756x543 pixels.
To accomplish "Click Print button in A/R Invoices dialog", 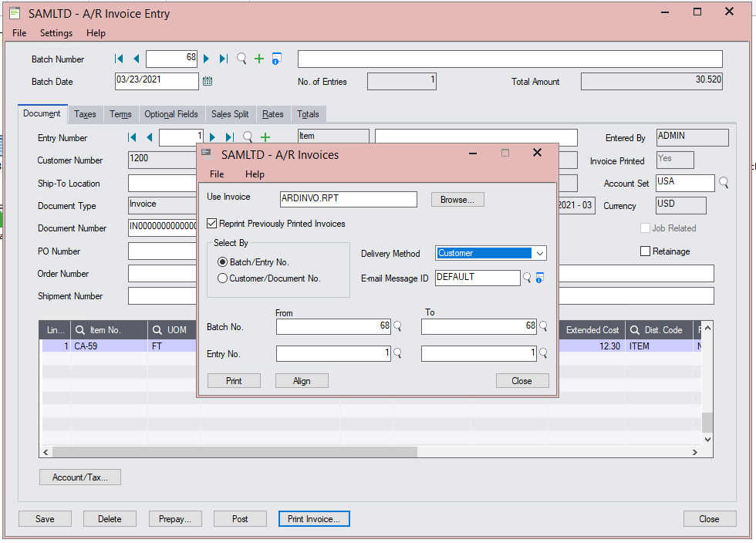I will point(234,381).
